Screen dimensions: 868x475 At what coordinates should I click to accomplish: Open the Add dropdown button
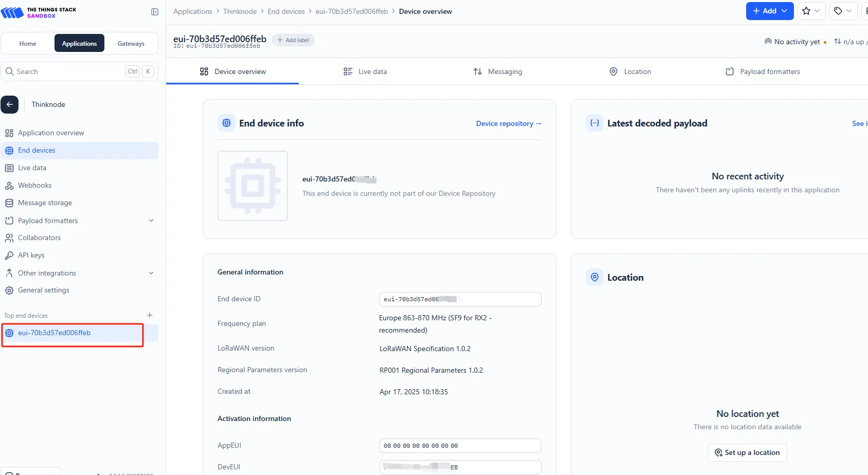click(769, 11)
